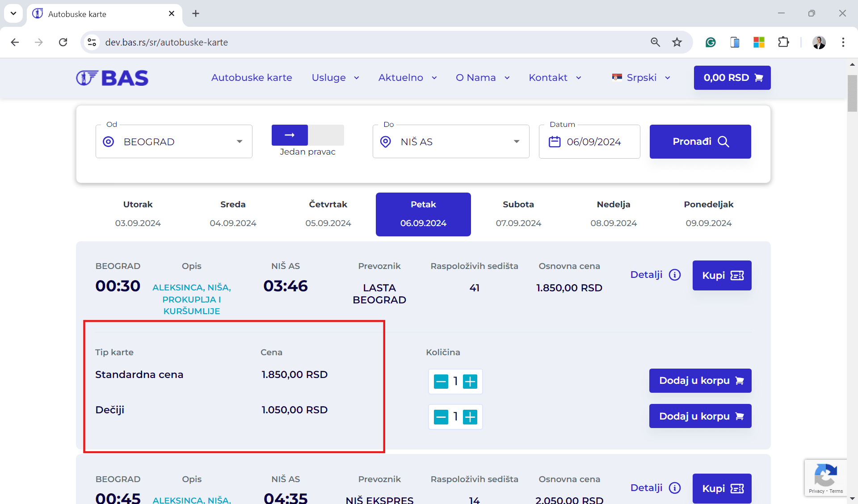The width and height of the screenshot is (858, 504).
Task: Click the page vertical scrollbar thumb
Action: coord(852,93)
